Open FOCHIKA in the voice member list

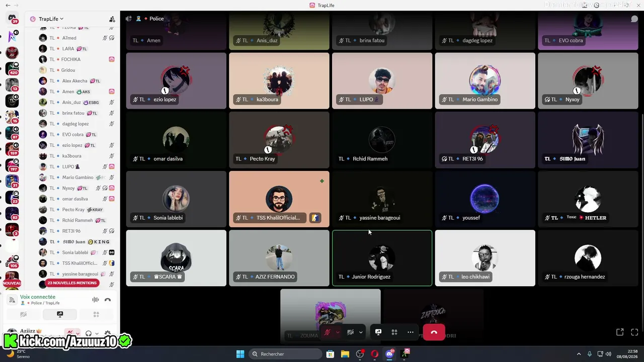point(77,59)
